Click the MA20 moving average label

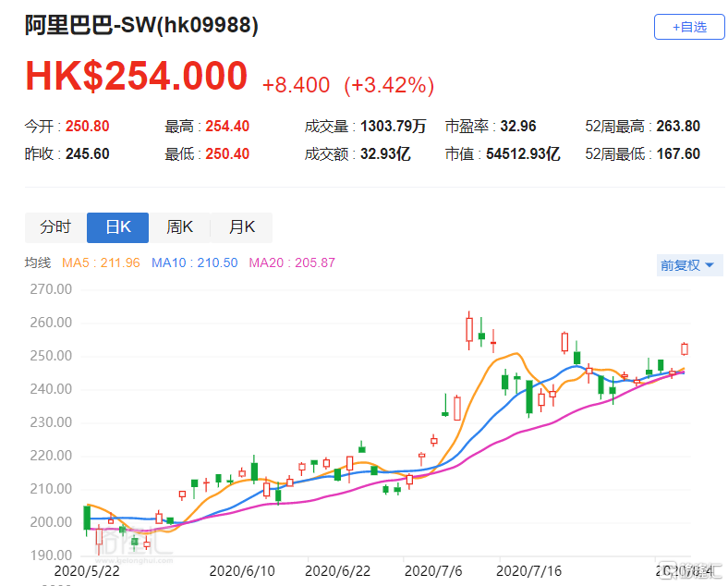(x=292, y=263)
